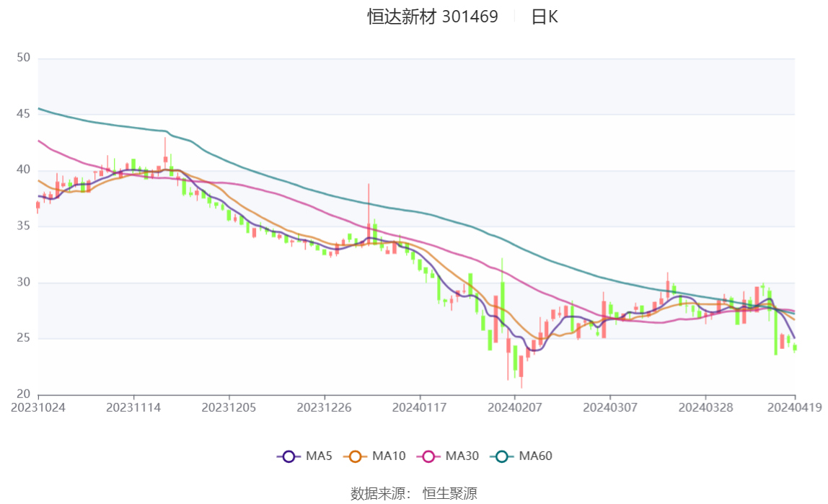Click the 20231114 x-axis date label
This screenshot has height=504, width=828.
(x=133, y=408)
